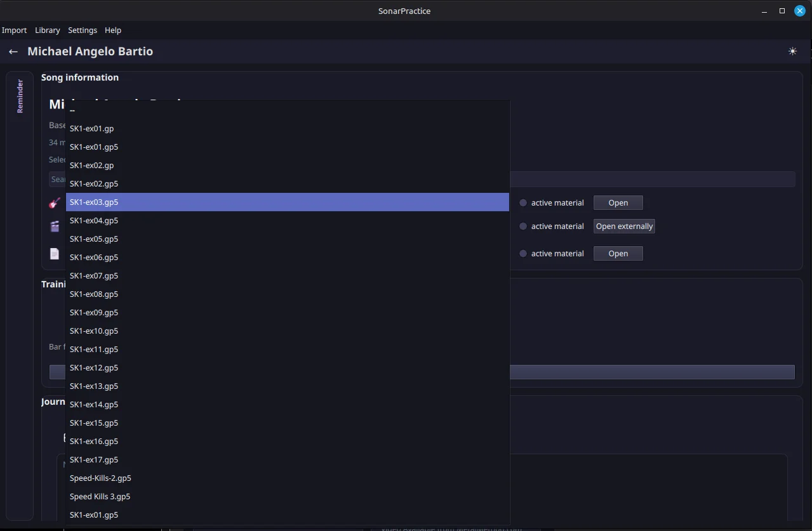Click Open in the guitar material row
812x531 pixels.
618,203
